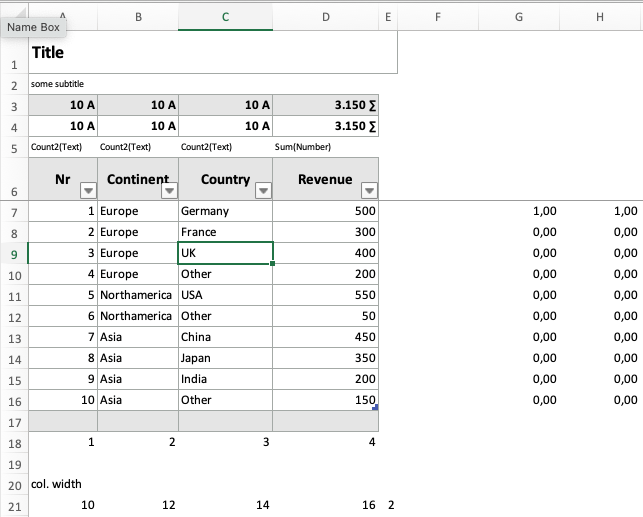The width and height of the screenshot is (643, 517).
Task: Click the selected 'UK' cell
Action: pyautogui.click(x=225, y=253)
